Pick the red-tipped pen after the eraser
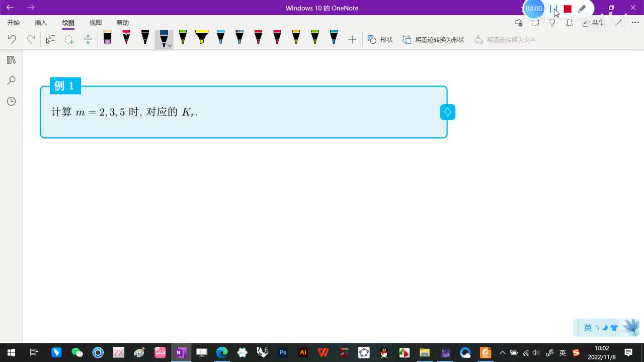 pos(126,38)
